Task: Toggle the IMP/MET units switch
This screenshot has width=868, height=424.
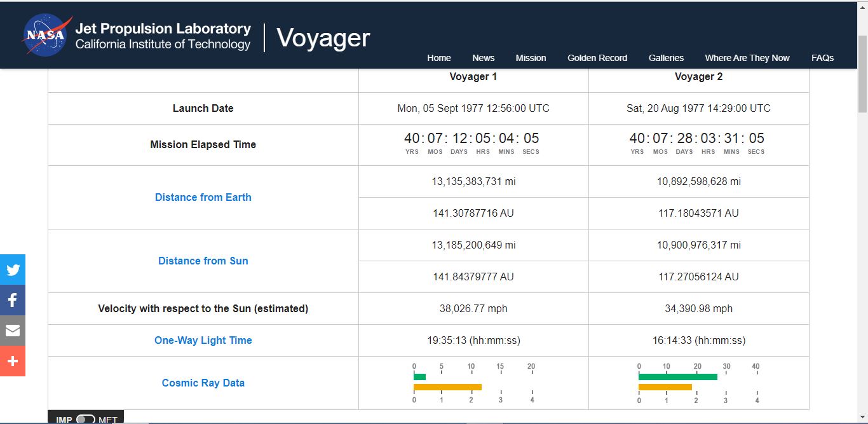Action: tap(85, 420)
